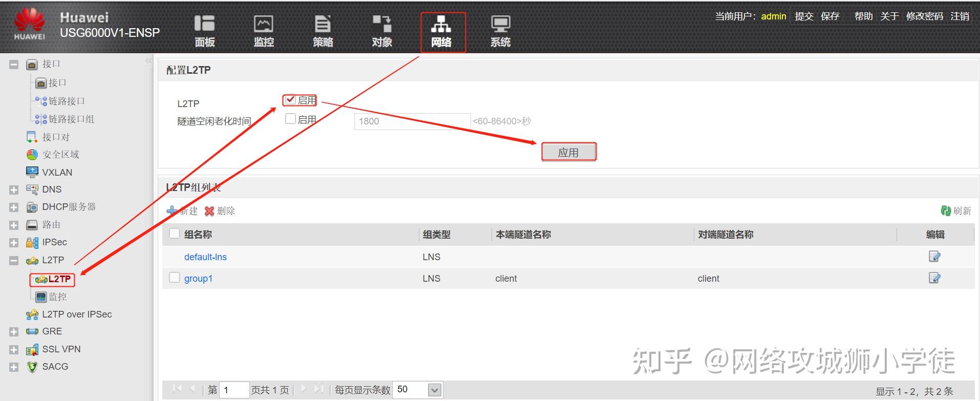Click the 提交 commit link
Image resolution: width=980 pixels, height=401 pixels.
[x=804, y=16]
